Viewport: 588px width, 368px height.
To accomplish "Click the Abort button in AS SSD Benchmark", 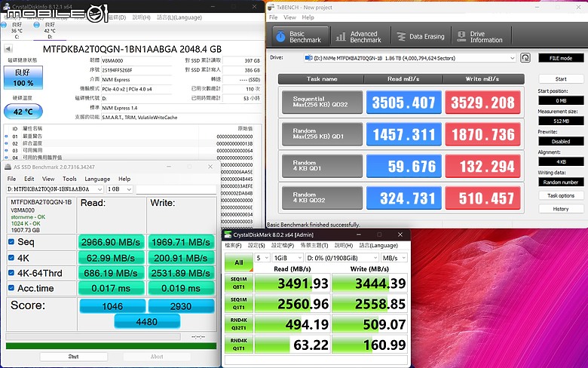I will (157, 357).
